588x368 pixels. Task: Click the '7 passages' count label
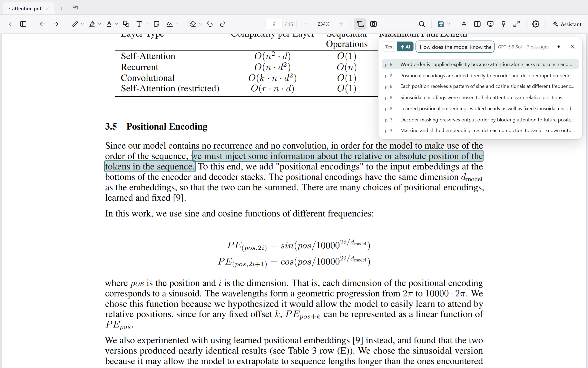click(538, 47)
